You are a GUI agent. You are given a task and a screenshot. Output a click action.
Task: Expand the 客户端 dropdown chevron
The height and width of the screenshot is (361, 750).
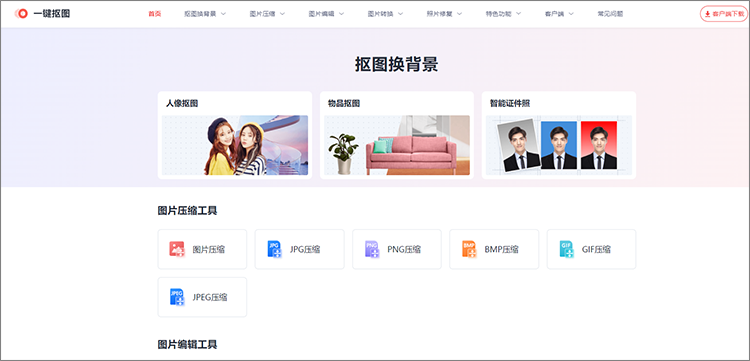[571, 14]
